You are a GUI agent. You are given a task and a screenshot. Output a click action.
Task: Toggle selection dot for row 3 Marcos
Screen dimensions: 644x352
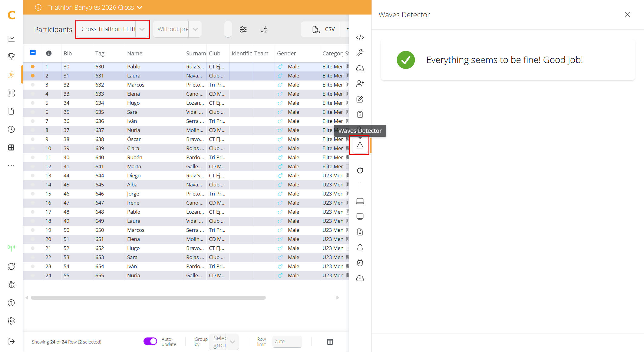tap(33, 85)
